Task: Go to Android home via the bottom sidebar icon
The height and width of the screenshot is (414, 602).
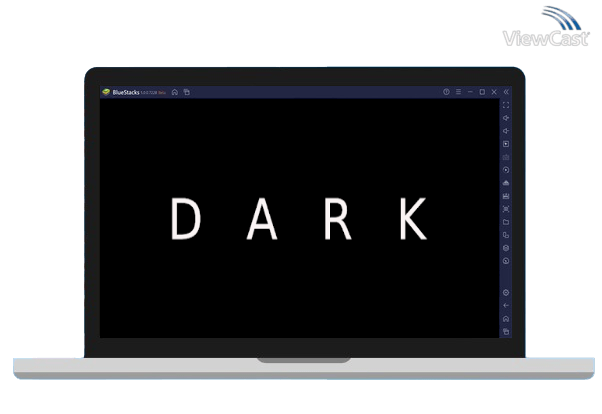Action: click(x=506, y=319)
